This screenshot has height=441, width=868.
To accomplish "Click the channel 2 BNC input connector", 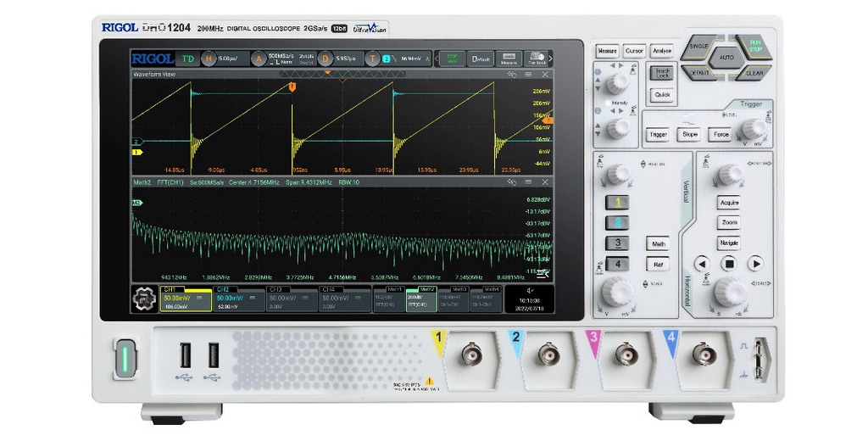I will [549, 354].
